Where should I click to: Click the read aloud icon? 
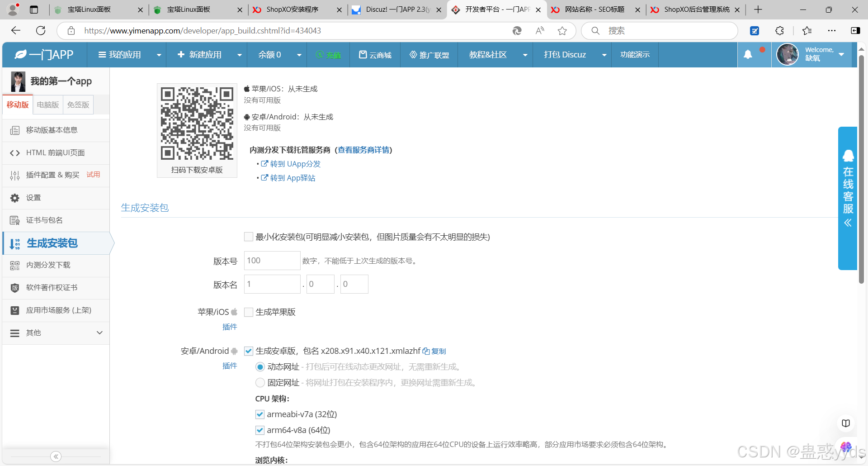[540, 31]
